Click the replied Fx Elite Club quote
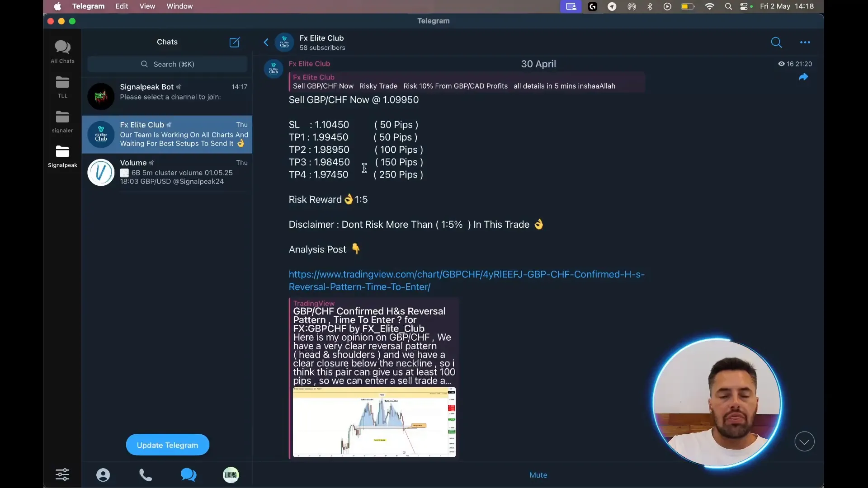Screen dimensions: 868x488 (x=467, y=82)
